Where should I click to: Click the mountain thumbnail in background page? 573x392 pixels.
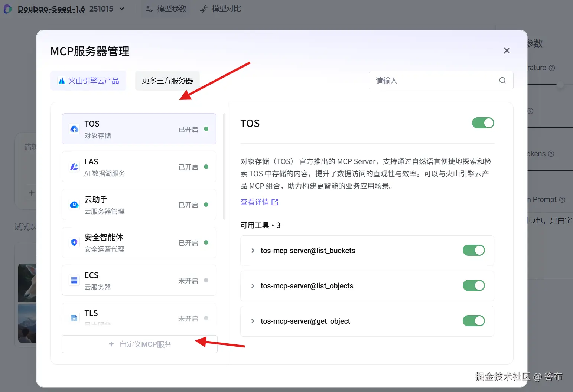[x=27, y=323]
